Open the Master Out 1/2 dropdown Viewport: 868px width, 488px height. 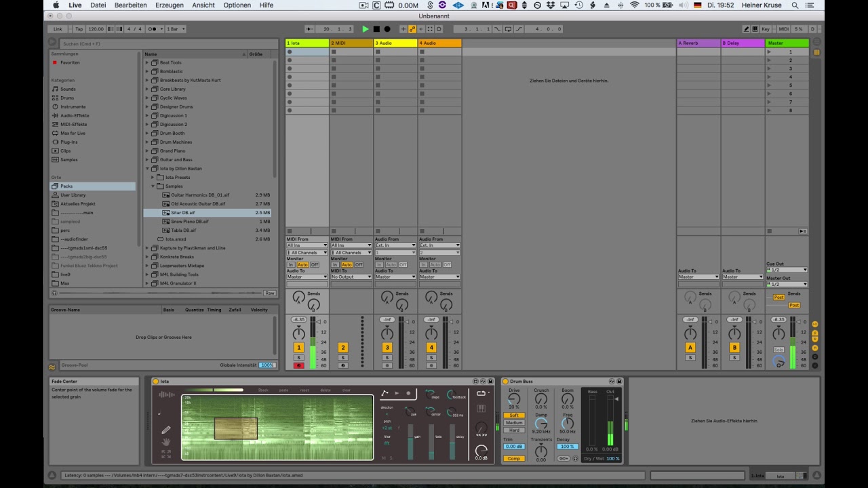click(x=787, y=284)
